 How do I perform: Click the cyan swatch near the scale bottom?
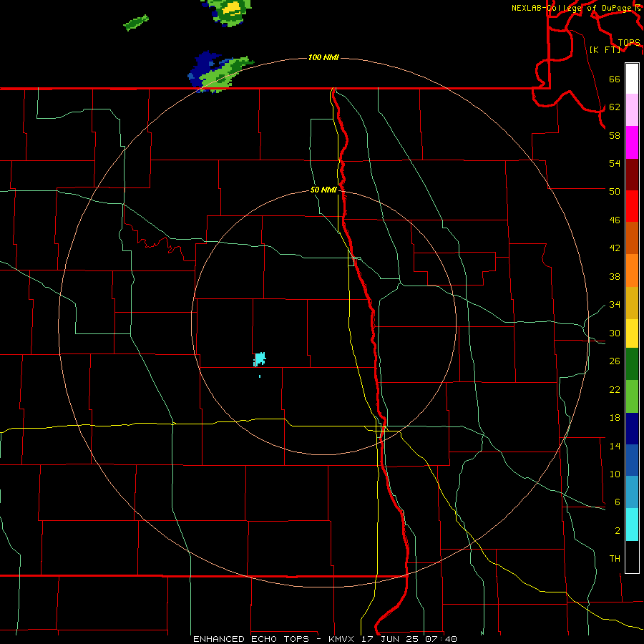(632, 525)
